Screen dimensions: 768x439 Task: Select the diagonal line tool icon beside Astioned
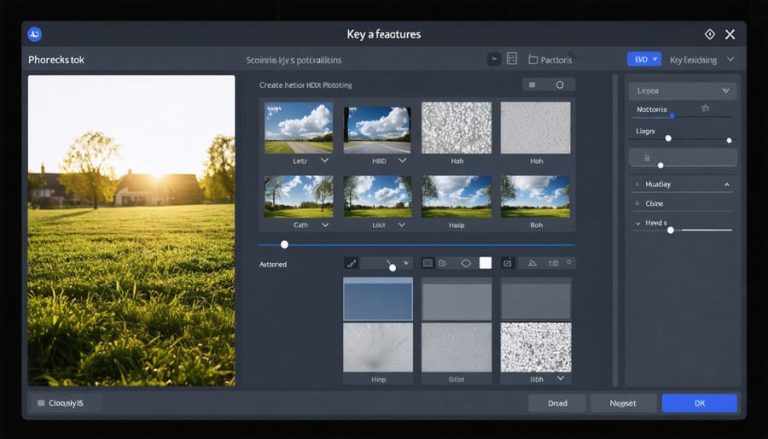tap(351, 264)
